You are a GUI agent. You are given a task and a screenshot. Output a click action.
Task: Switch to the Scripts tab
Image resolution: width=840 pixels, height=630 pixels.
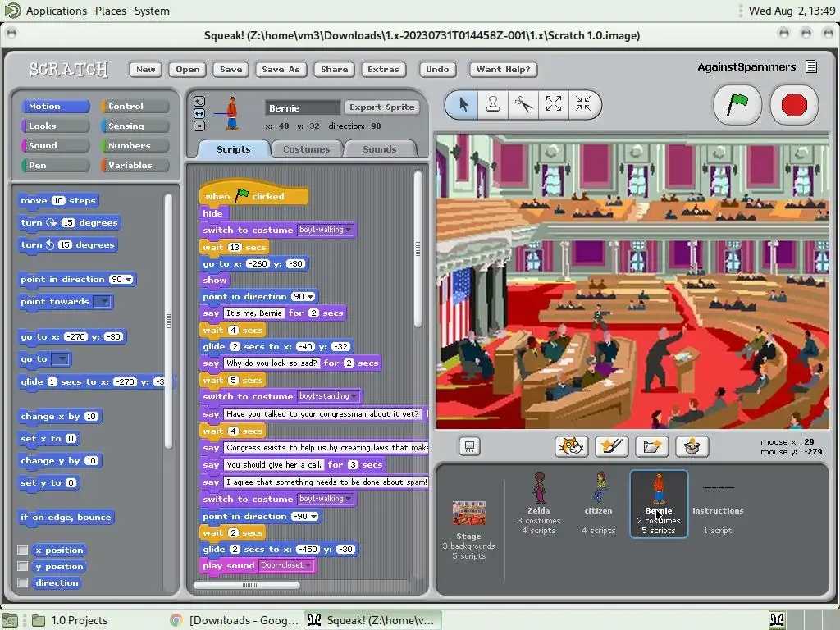[x=234, y=149]
